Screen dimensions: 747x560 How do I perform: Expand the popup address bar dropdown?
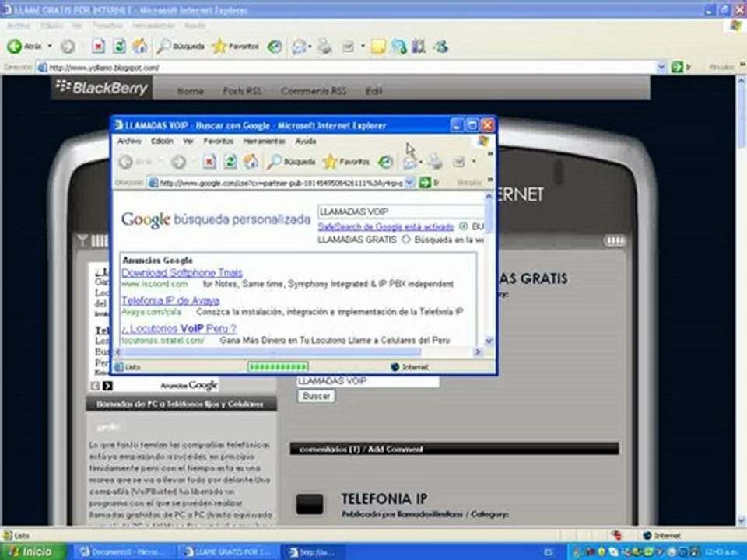[x=409, y=183]
